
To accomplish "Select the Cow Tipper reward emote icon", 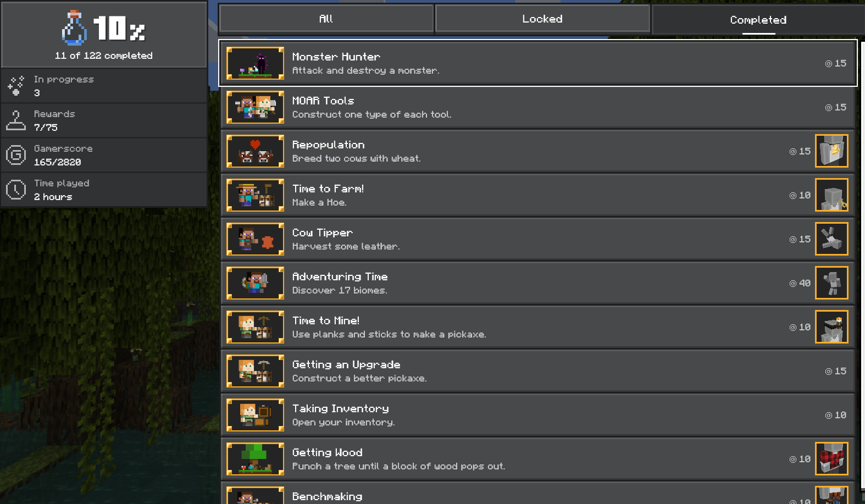I will pyautogui.click(x=831, y=239).
